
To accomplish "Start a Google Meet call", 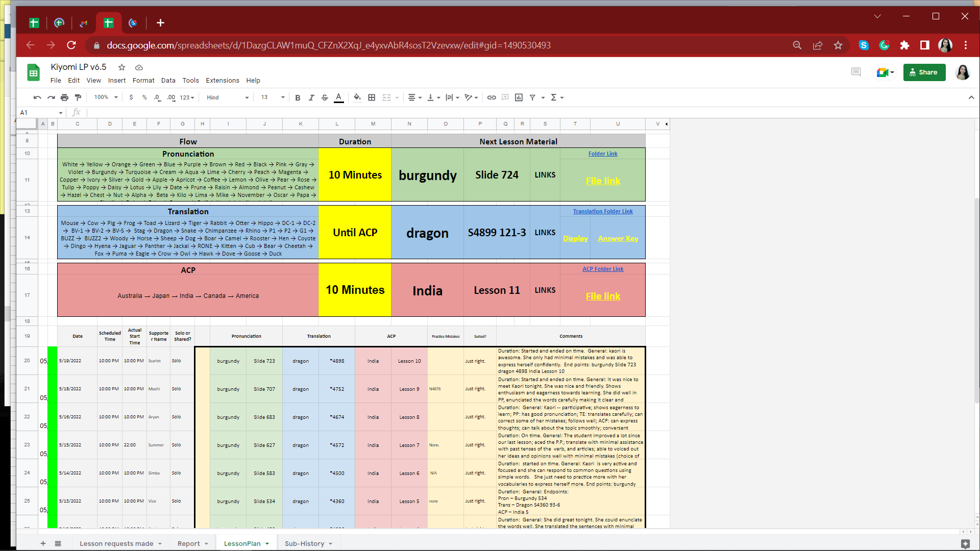I will (x=885, y=72).
